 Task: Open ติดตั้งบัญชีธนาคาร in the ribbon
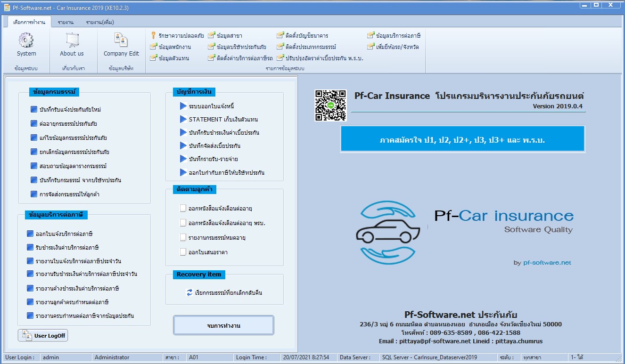click(x=302, y=35)
